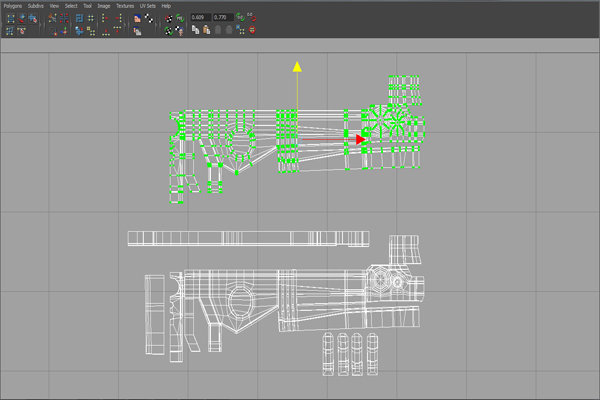Pick the third tool icon with red tag in first group
Screen dimensions: 600x400
[33, 18]
